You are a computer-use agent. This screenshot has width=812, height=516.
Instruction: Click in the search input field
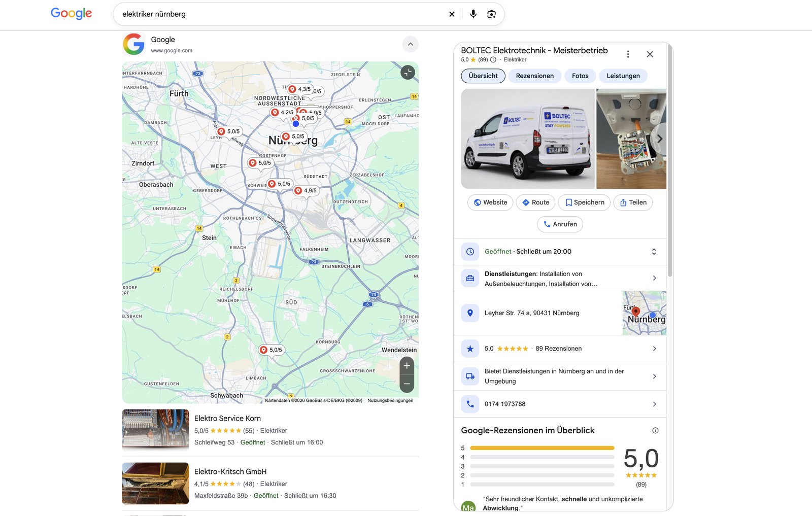point(282,14)
